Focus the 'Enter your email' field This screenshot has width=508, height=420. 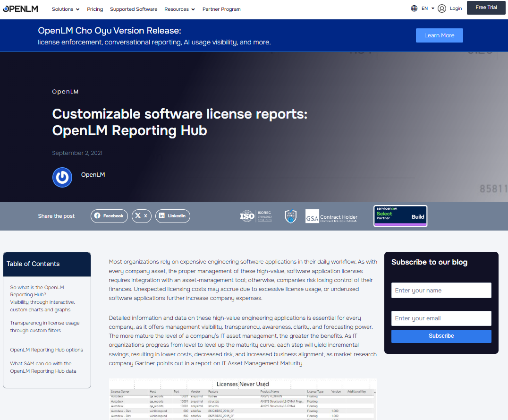click(x=441, y=318)
